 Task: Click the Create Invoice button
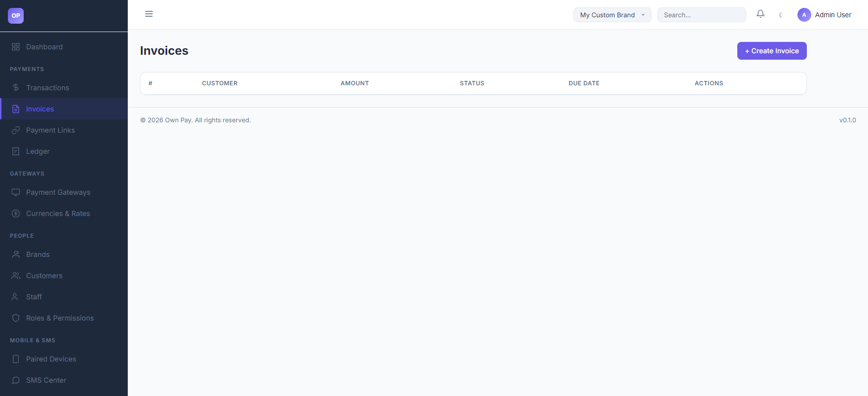click(x=772, y=51)
